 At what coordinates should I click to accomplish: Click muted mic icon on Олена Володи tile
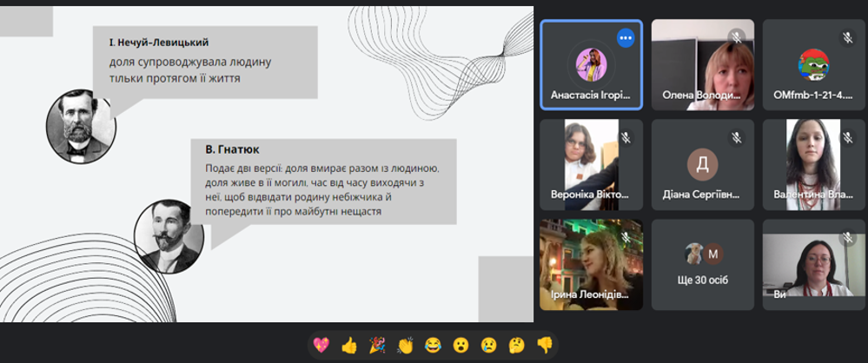click(736, 37)
